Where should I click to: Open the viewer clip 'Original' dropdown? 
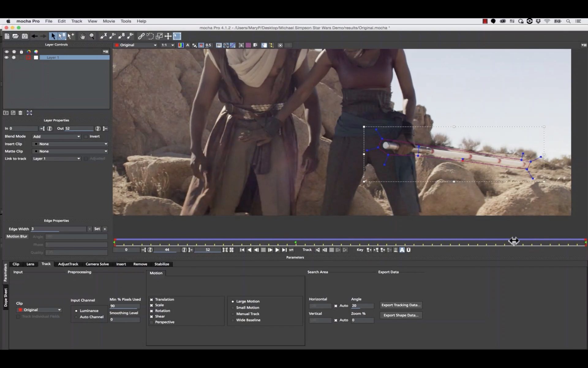136,45
